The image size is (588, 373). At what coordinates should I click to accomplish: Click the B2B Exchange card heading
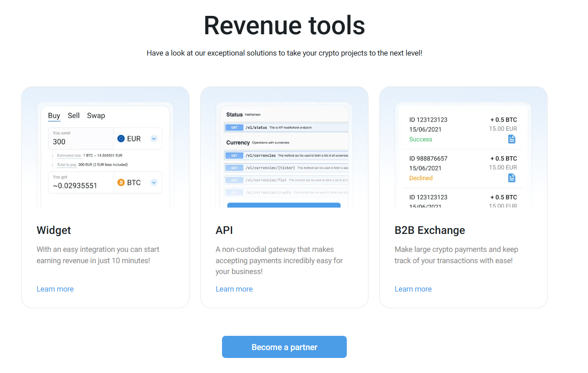pos(430,230)
